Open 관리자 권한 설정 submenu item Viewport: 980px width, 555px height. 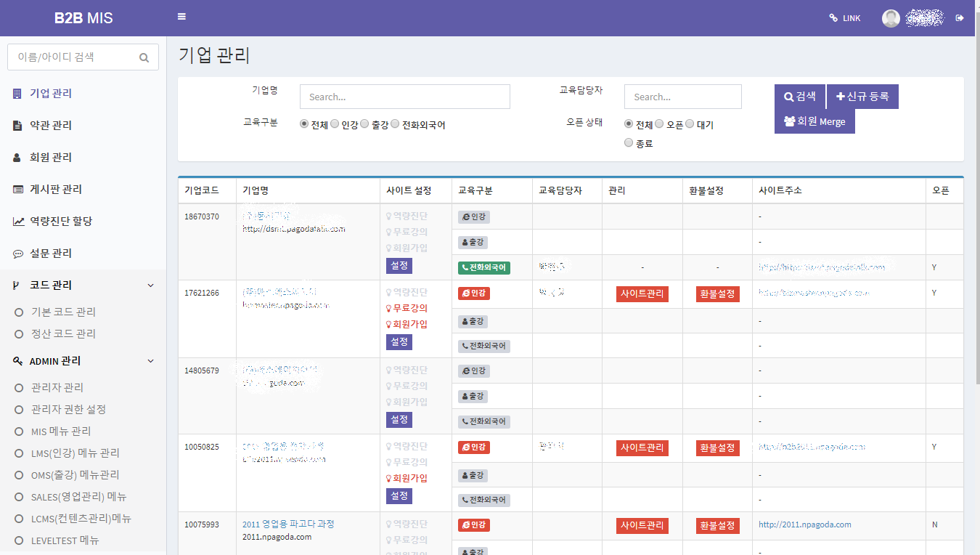tap(68, 409)
